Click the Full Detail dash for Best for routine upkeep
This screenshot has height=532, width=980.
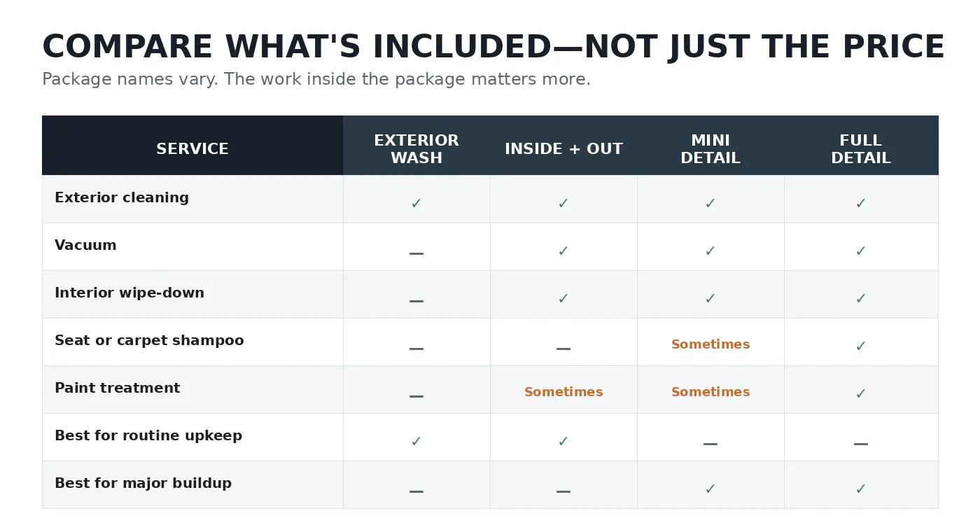tap(861, 444)
